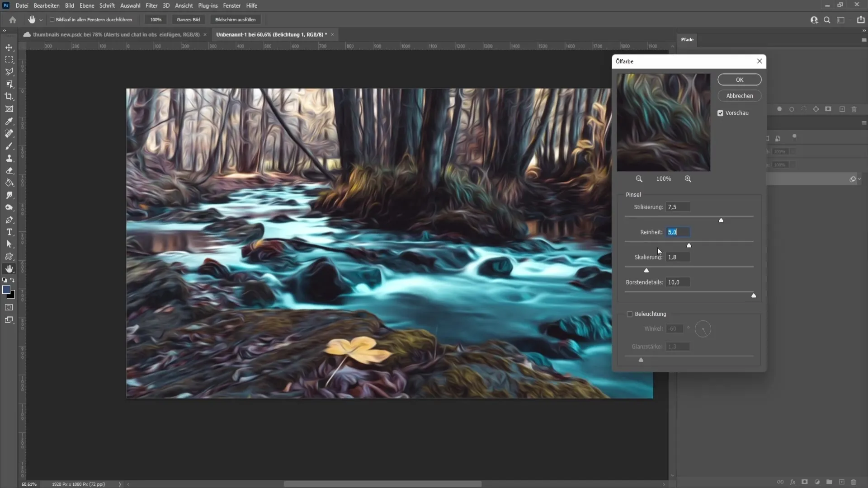Change screen mode icon in toolbar

coord(9,320)
